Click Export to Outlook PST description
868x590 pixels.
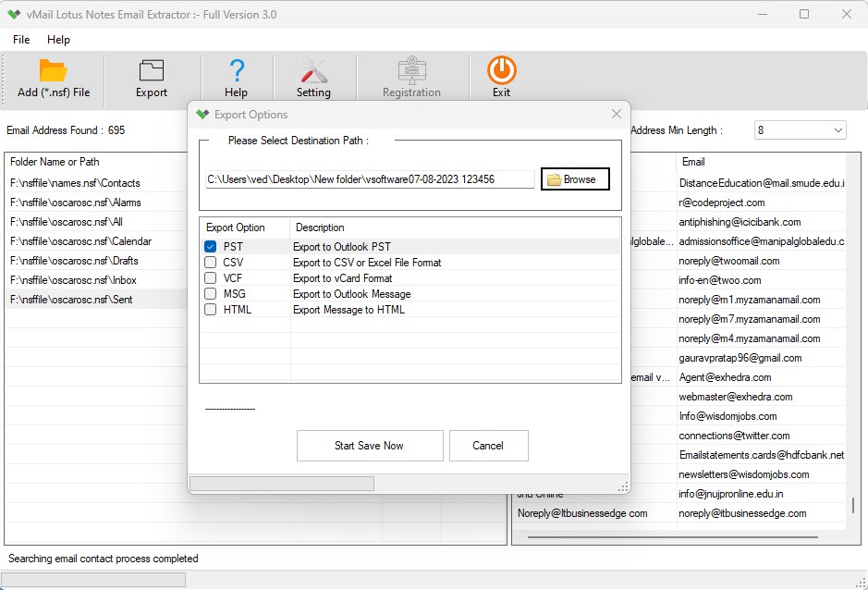341,247
